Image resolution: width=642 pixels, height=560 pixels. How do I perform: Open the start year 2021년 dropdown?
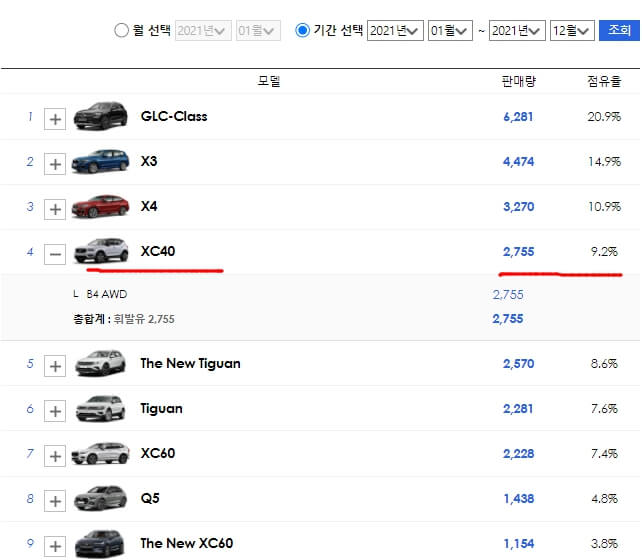click(x=395, y=31)
